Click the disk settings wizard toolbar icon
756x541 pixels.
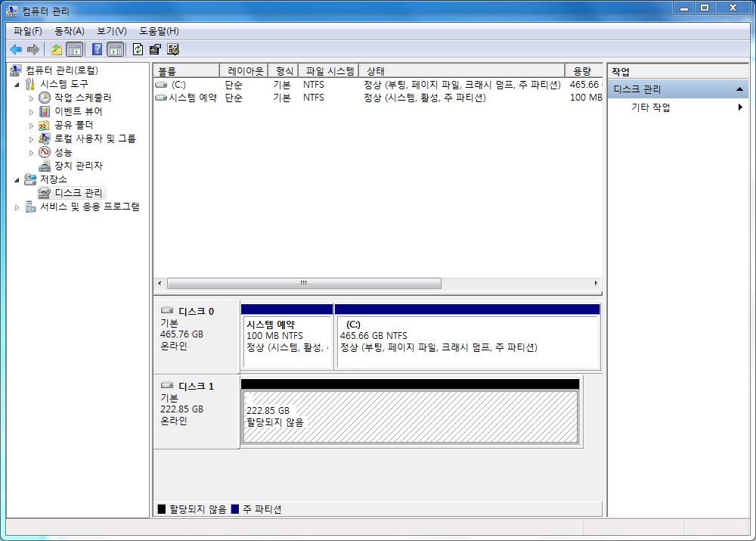coord(173,49)
